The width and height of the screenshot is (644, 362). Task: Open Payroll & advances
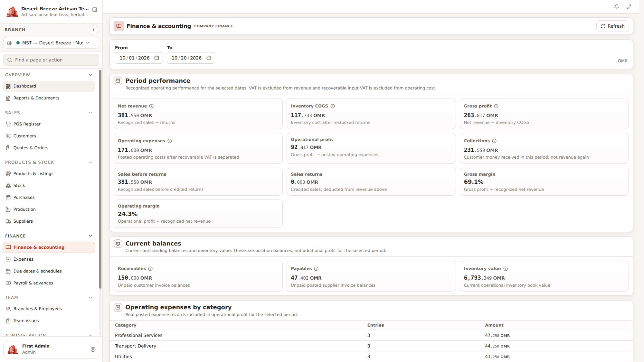(49, 283)
